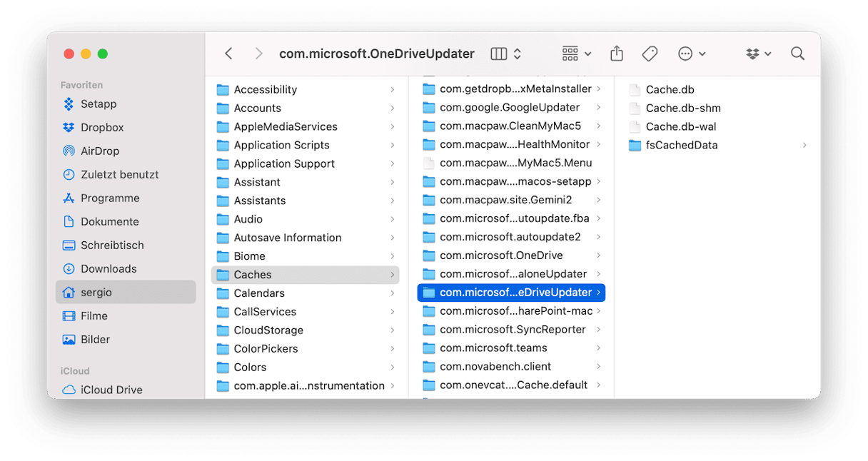Select the Cache.db-wal file
Image resolution: width=868 pixels, height=461 pixels.
(x=680, y=127)
